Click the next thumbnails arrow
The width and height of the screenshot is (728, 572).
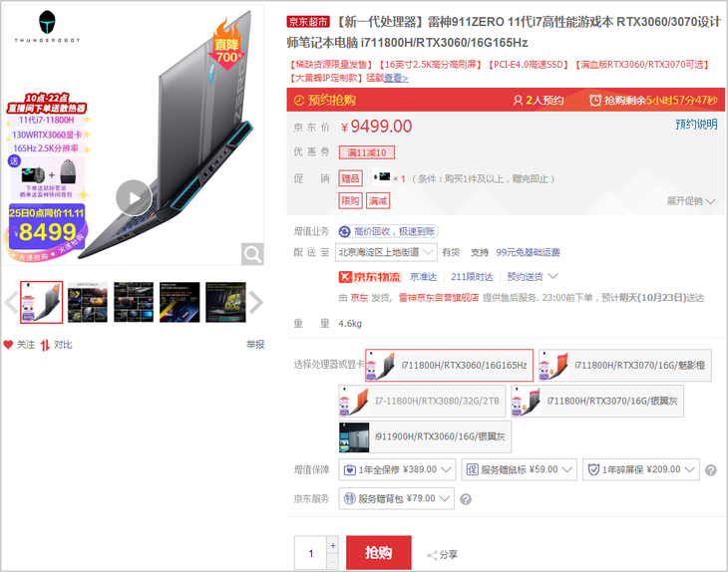[256, 303]
